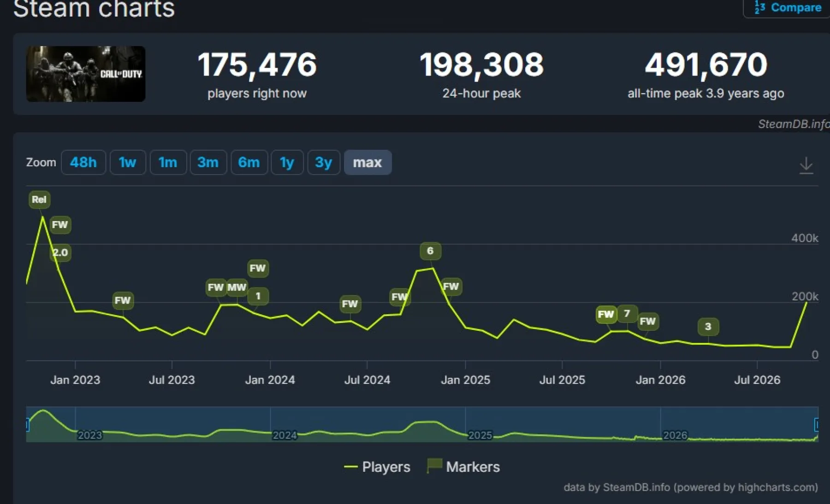830x504 pixels.
Task: Click the chart download arrow icon
Action: pyautogui.click(x=806, y=165)
